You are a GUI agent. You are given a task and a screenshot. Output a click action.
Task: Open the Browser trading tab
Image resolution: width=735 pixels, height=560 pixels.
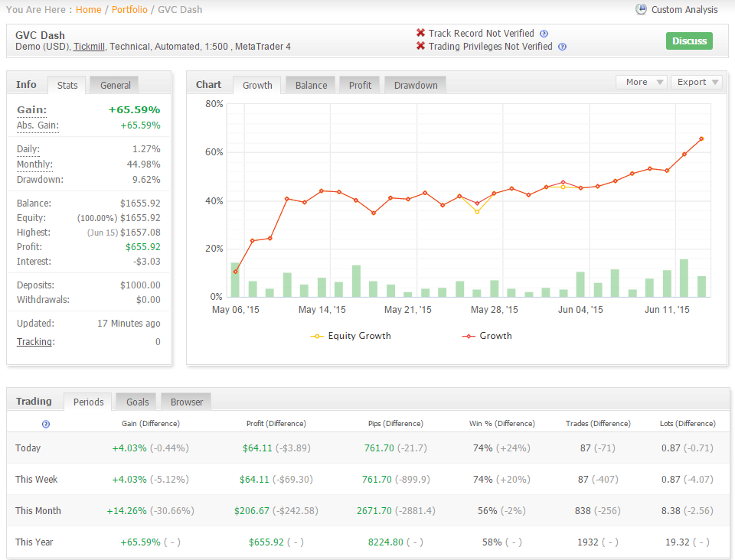(187, 402)
